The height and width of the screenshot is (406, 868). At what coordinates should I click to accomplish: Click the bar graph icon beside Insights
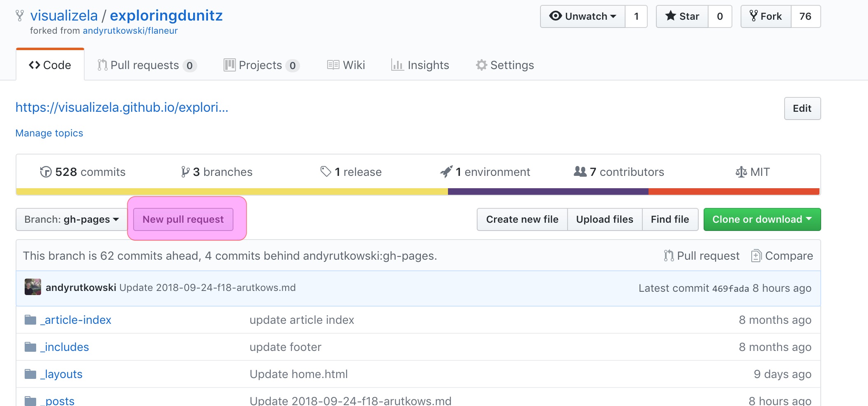pyautogui.click(x=397, y=65)
